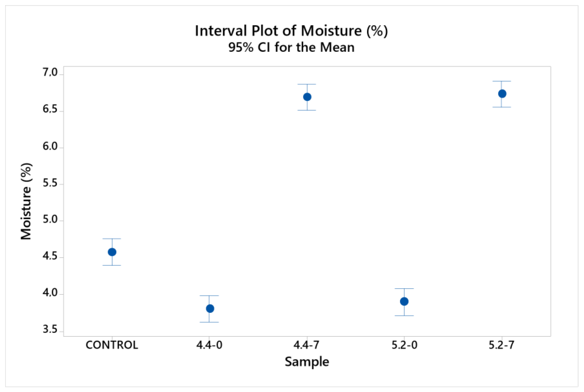Select the 5.0 y-axis tick label
This screenshot has height=392, width=584.
point(50,220)
